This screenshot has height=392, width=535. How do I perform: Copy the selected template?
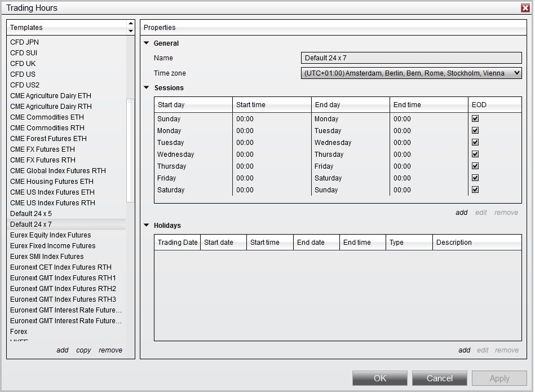pos(83,350)
